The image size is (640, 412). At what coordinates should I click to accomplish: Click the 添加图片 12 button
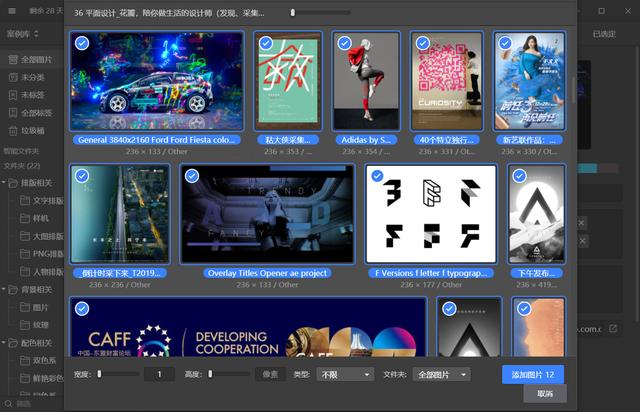coord(533,374)
